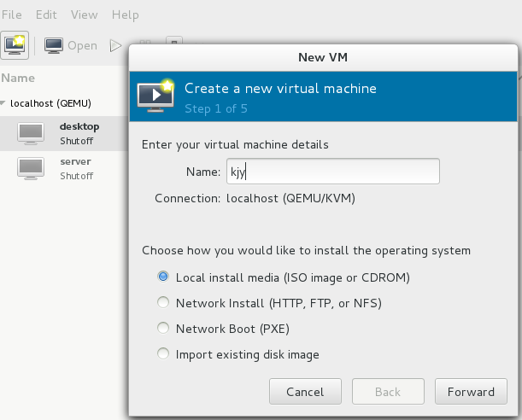
Task: Collapse the localhost (QEMU) tree node
Action: coord(3,103)
